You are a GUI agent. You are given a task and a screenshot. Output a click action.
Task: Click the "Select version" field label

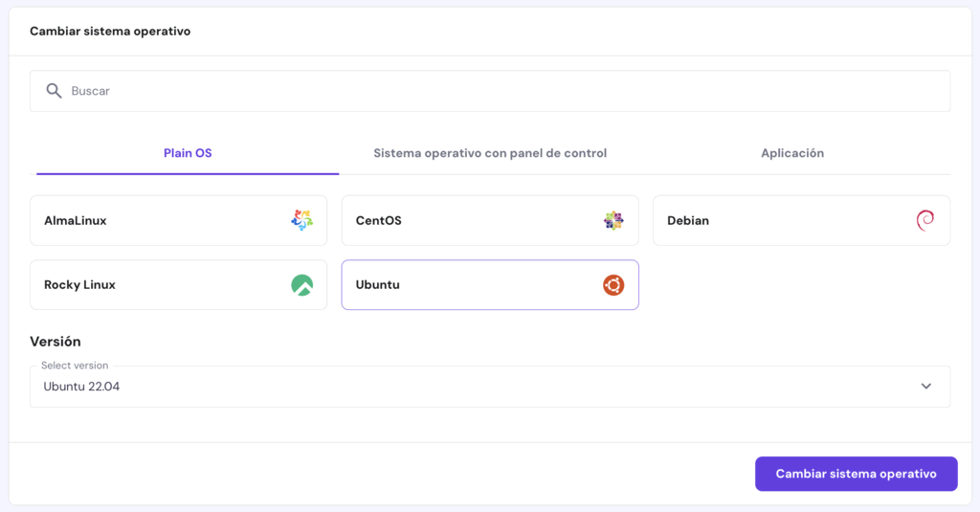coord(75,366)
